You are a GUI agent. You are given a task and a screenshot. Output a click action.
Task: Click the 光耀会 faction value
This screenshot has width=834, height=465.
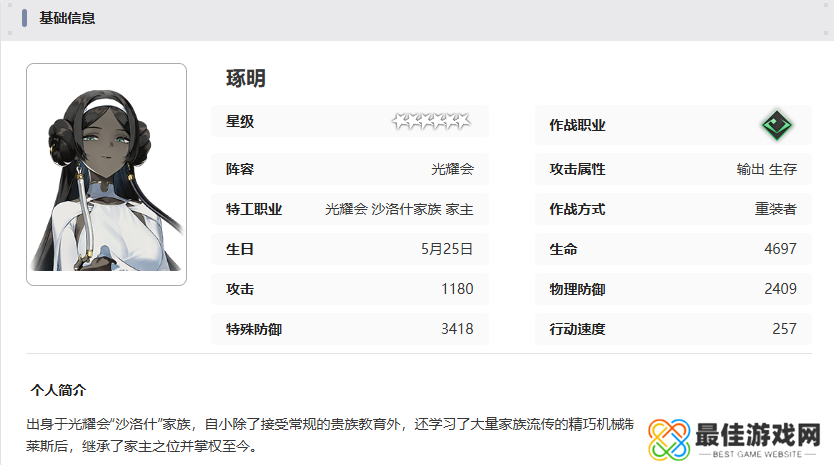(x=452, y=169)
